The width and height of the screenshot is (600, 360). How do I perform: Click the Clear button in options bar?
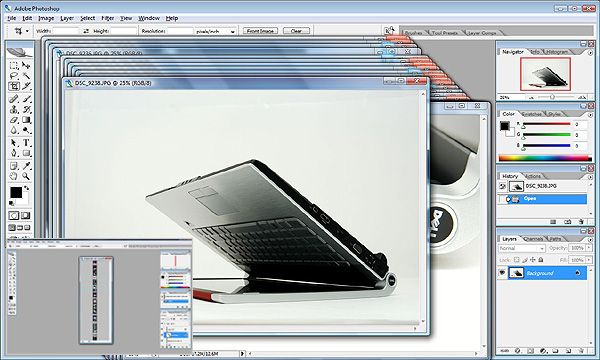pos(296,31)
